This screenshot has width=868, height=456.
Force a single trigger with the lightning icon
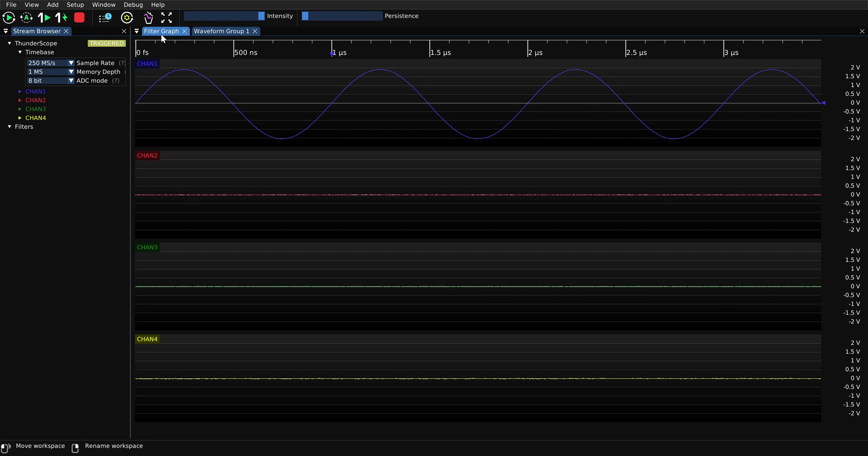click(x=61, y=18)
